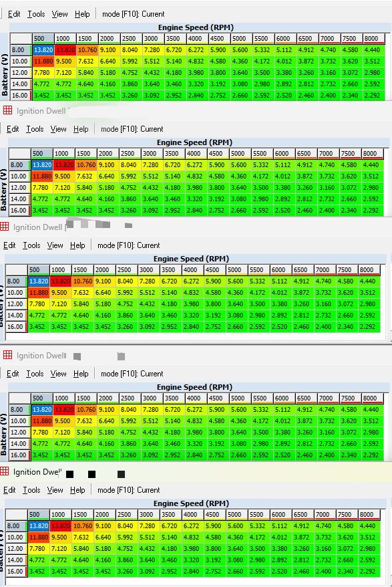Viewport: 392px width, 587px height.
Task: Select the 500 RPM column header in topmost table
Action: pyautogui.click(x=43, y=39)
